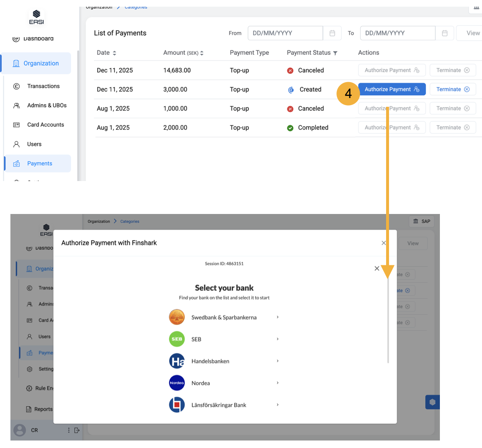Image resolution: width=482 pixels, height=448 pixels.
Task: Open the Payment Status filter funnel
Action: (x=335, y=53)
